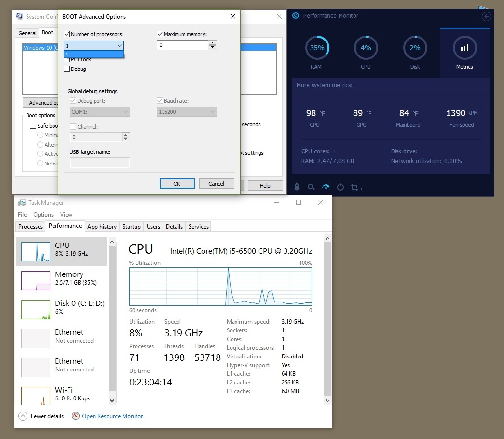This screenshot has height=439, width=504.
Task: Click OK in BOOT Advanced Options
Action: pyautogui.click(x=177, y=184)
